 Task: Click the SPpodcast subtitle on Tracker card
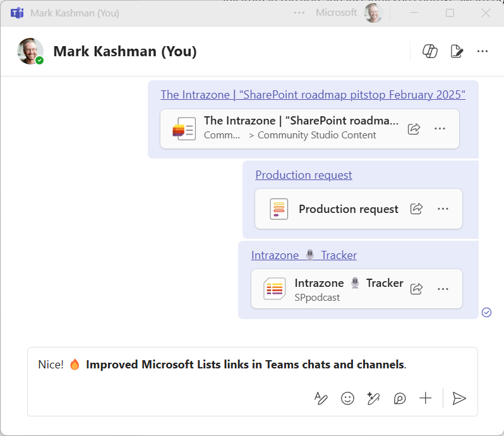[x=317, y=298]
